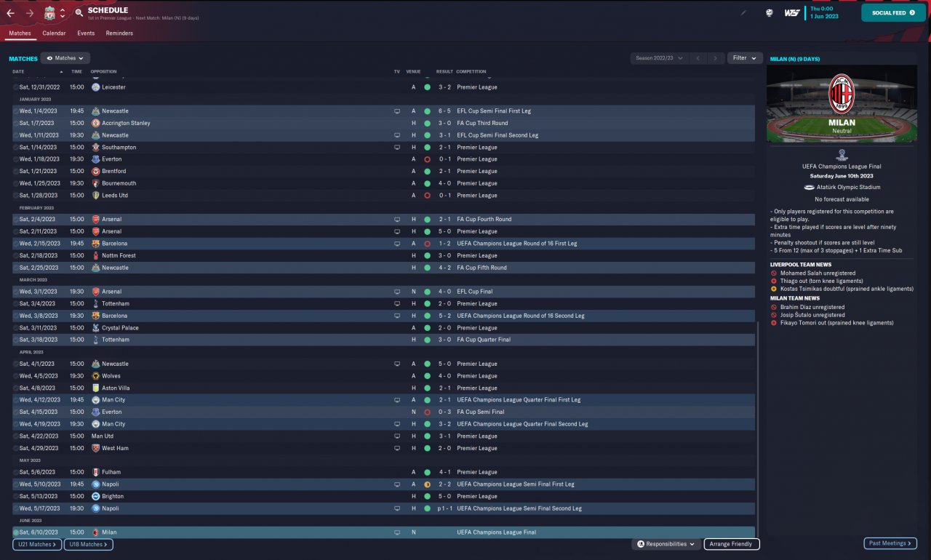931x560 pixels.
Task: Switch to the Reminders tab
Action: click(119, 33)
